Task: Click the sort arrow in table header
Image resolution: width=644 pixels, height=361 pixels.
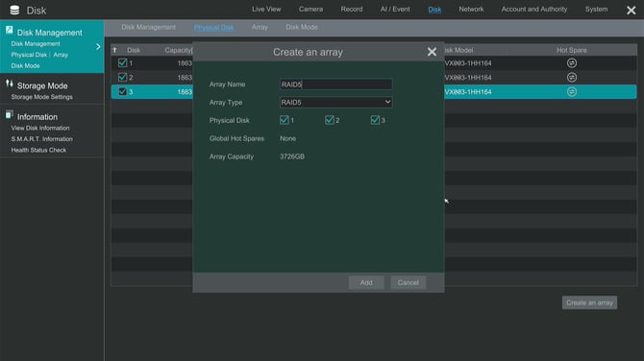Action: (115, 50)
